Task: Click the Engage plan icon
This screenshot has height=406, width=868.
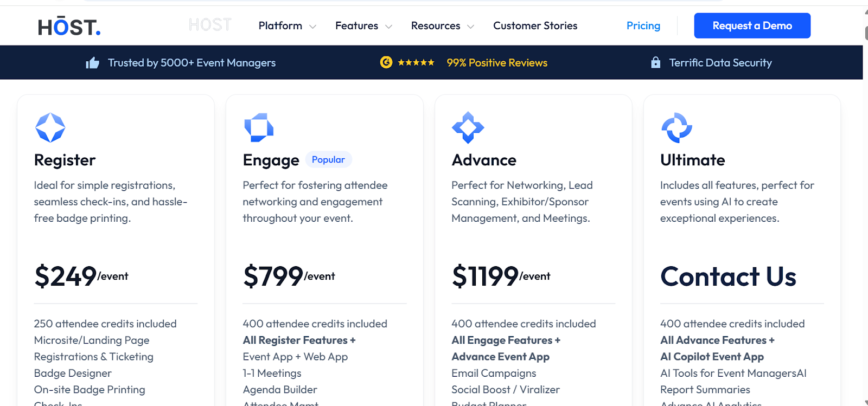Action: (259, 127)
